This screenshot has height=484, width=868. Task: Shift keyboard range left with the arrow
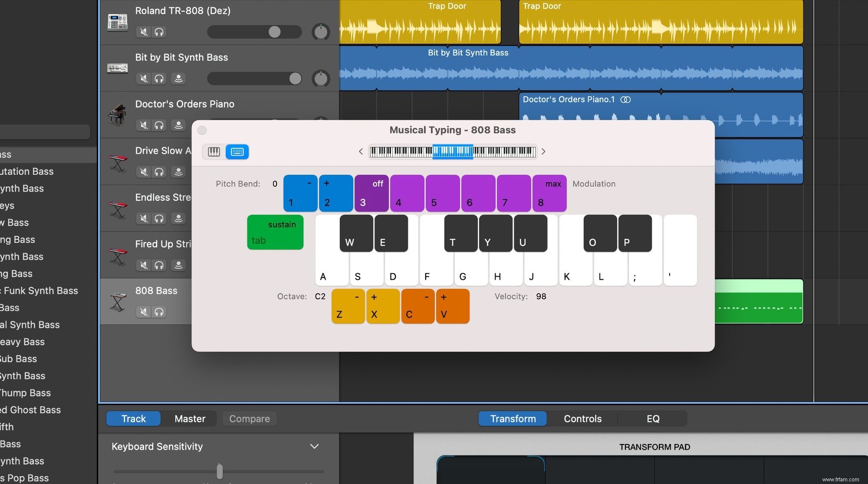pos(361,151)
